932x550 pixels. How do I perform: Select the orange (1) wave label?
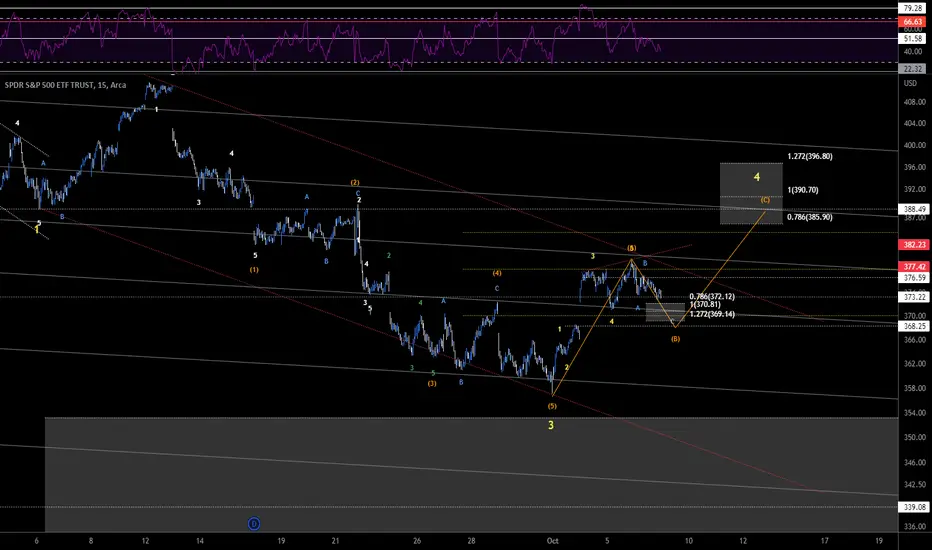254,270
